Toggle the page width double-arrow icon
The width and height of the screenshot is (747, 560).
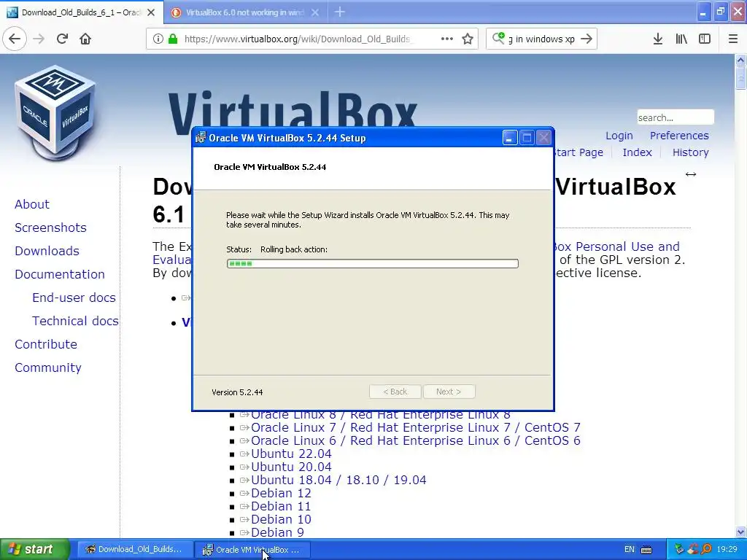(x=691, y=174)
